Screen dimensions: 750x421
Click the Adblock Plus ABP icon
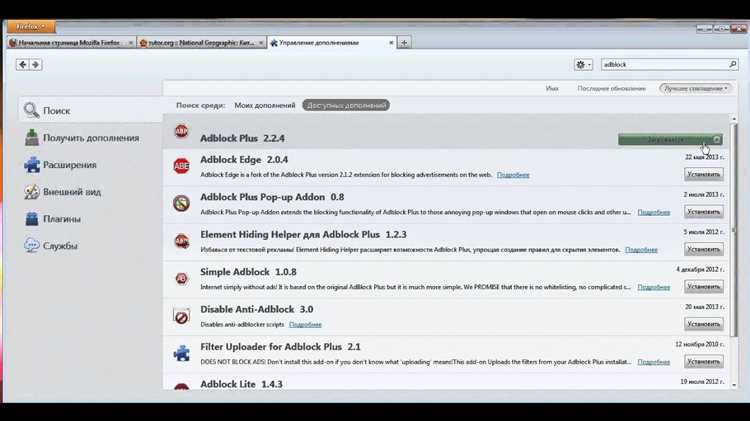tap(181, 131)
